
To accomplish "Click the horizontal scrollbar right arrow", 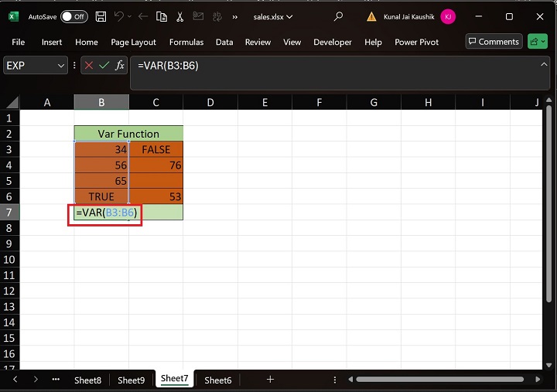I will tap(538, 379).
